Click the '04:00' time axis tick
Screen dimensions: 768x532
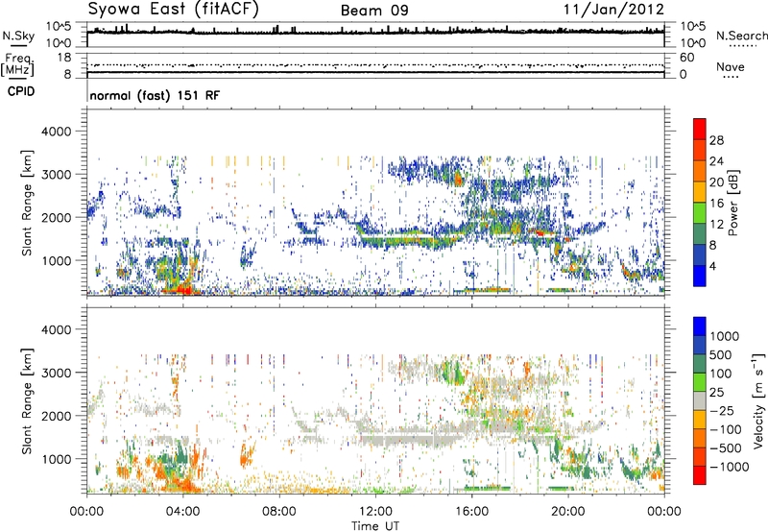pos(183,512)
